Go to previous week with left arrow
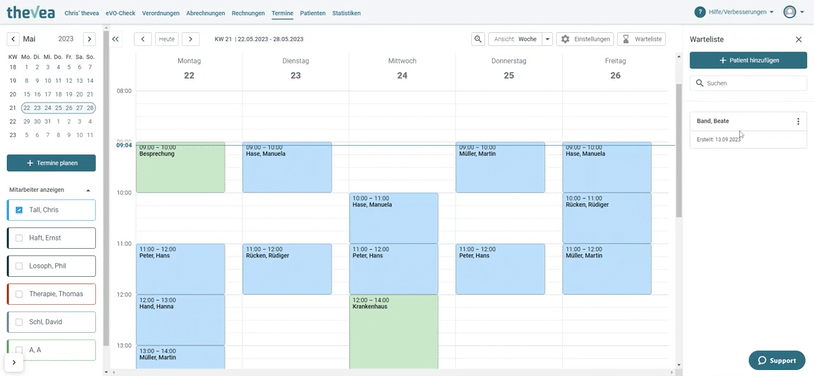 click(x=143, y=39)
